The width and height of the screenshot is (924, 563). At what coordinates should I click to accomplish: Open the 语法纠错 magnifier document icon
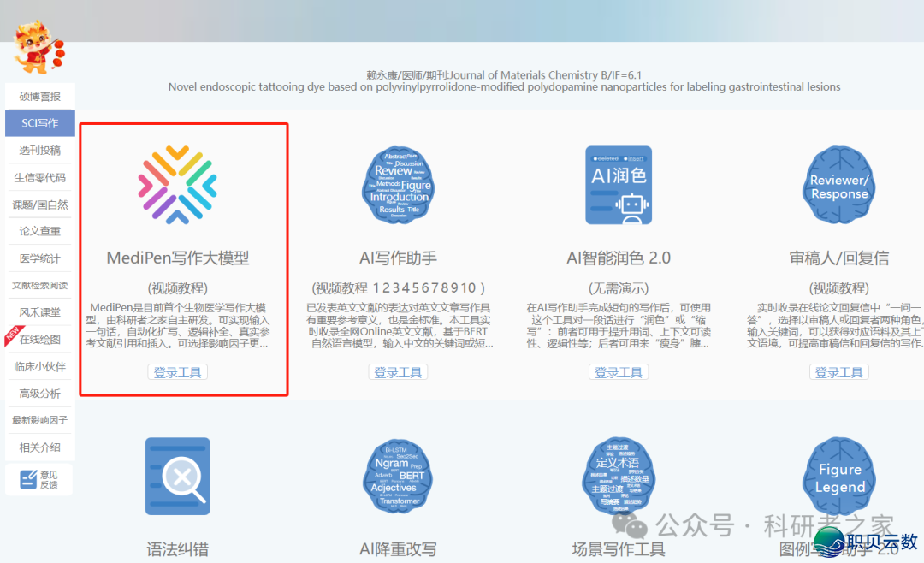177,477
